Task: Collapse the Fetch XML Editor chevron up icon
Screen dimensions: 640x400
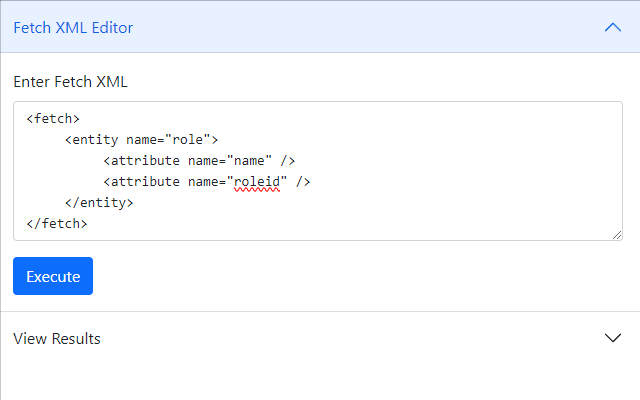Action: pyautogui.click(x=613, y=27)
